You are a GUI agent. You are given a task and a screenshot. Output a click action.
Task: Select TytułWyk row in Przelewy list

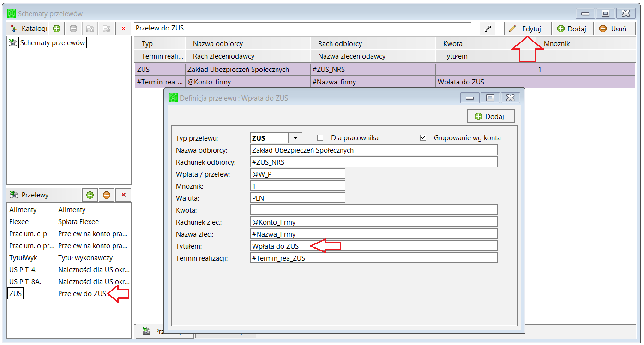coord(69,258)
